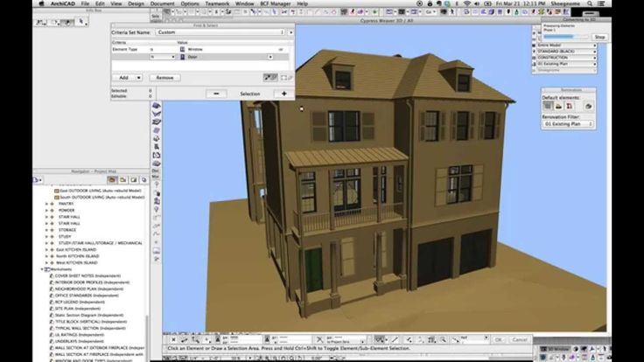Open the Apple menu

pos(41,3)
